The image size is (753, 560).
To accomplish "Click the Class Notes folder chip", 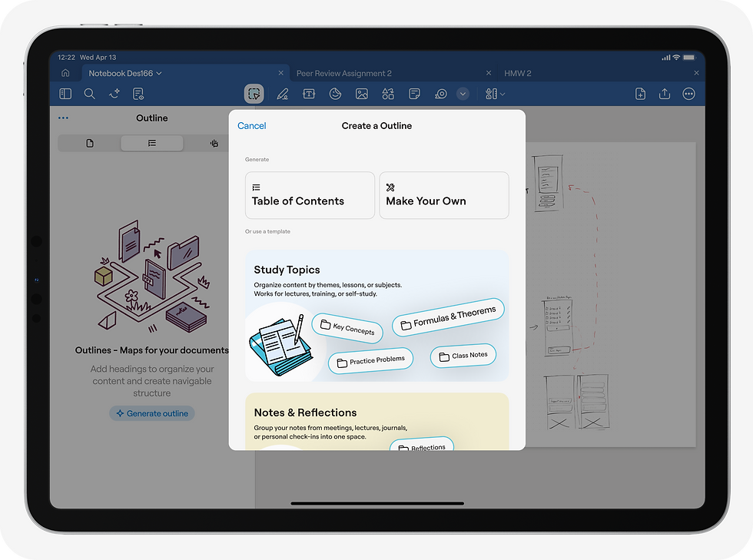I will pyautogui.click(x=463, y=356).
